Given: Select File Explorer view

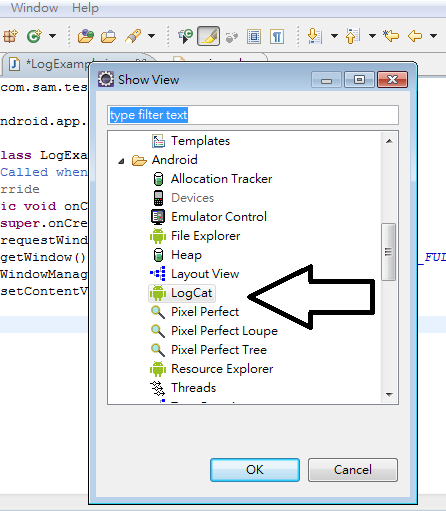Looking at the screenshot, I should [x=205, y=236].
